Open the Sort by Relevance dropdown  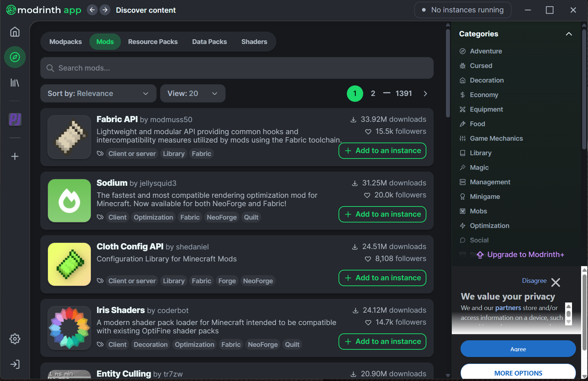(x=98, y=93)
